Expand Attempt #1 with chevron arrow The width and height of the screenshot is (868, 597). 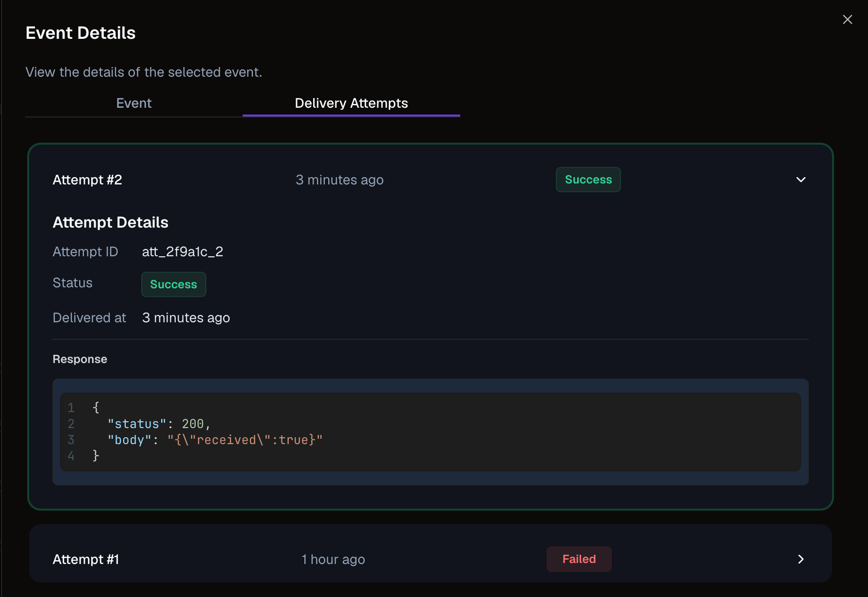click(801, 559)
